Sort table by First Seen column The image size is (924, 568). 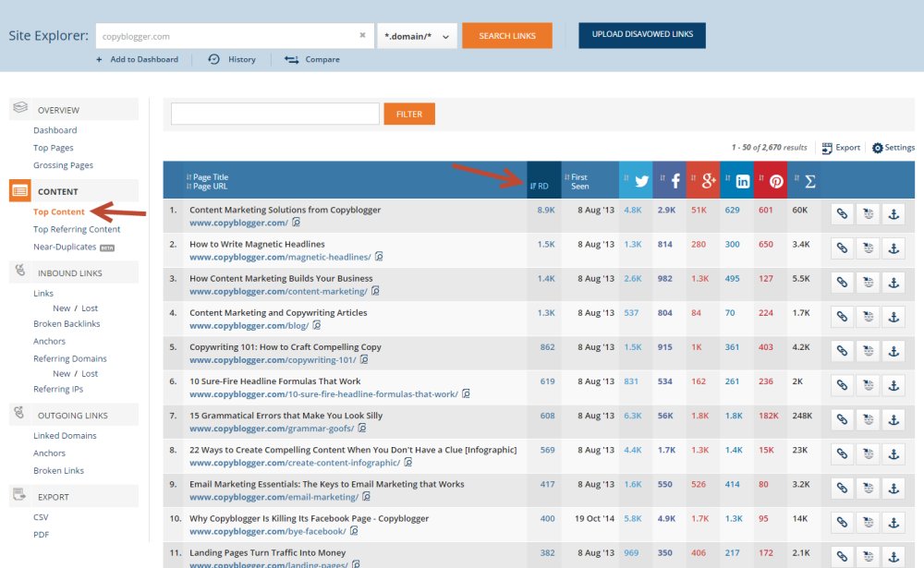(577, 181)
